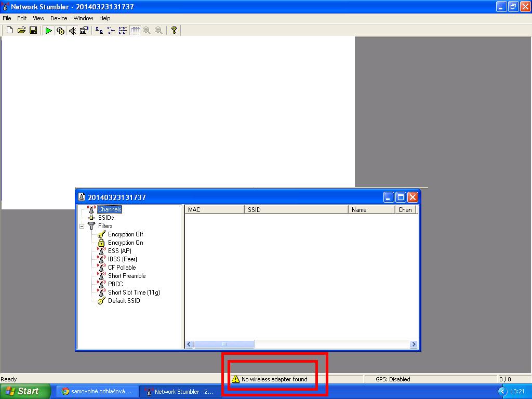Image resolution: width=532 pixels, height=399 pixels.
Task: Click the zoom out magnifier icon
Action: pos(158,31)
